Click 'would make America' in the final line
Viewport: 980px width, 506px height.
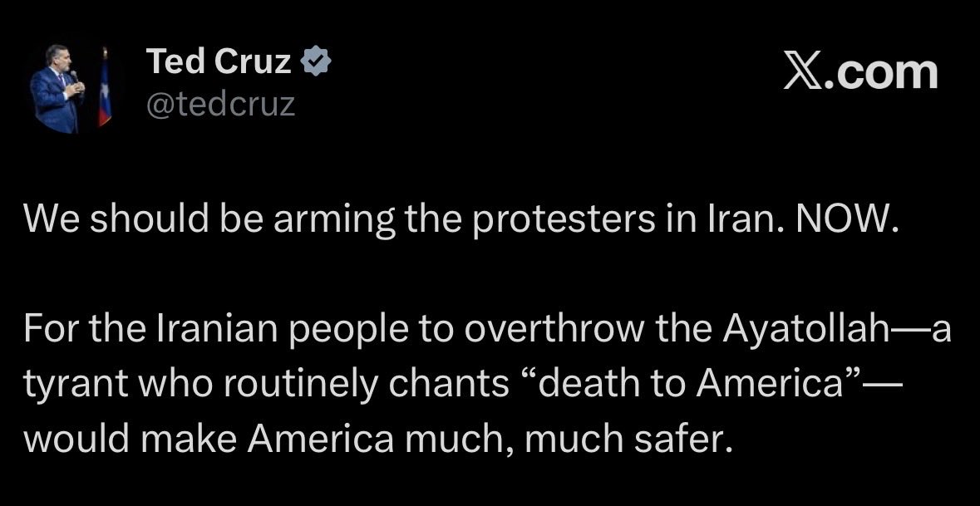click(x=209, y=438)
